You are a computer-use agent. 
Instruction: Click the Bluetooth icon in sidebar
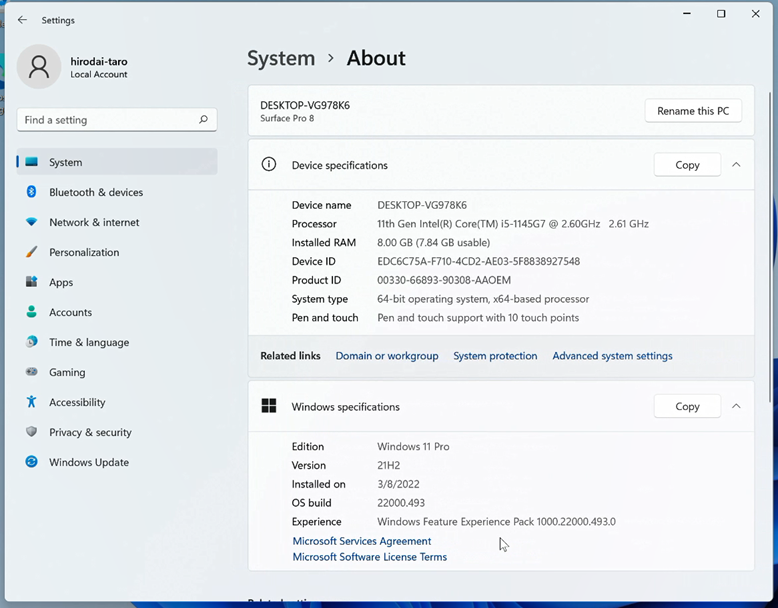(31, 192)
